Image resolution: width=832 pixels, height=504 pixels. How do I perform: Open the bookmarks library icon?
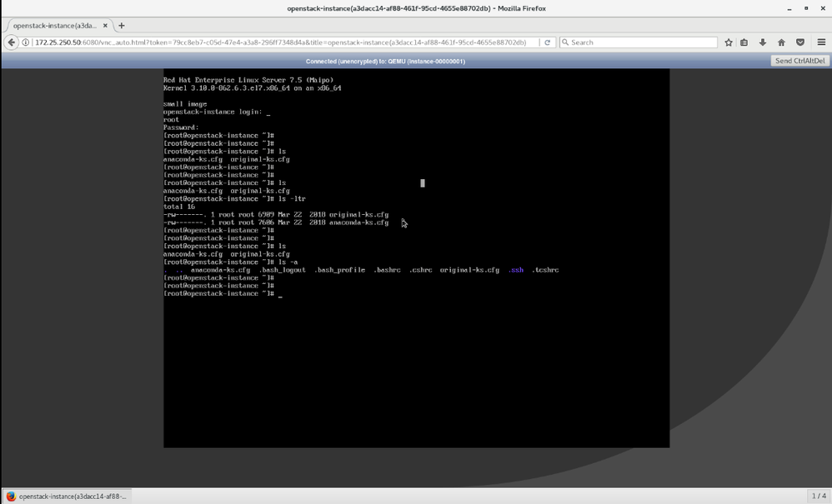[744, 42]
